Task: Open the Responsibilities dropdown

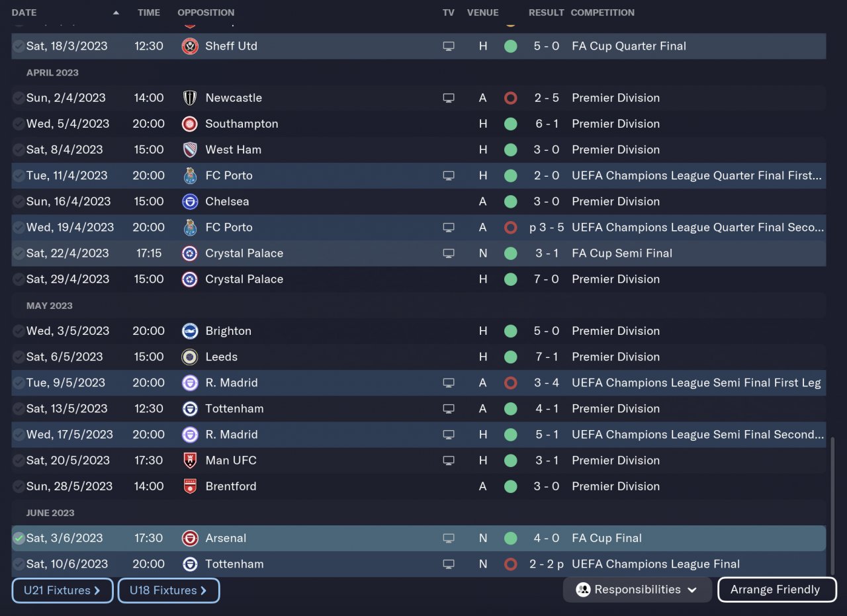Action: (637, 590)
